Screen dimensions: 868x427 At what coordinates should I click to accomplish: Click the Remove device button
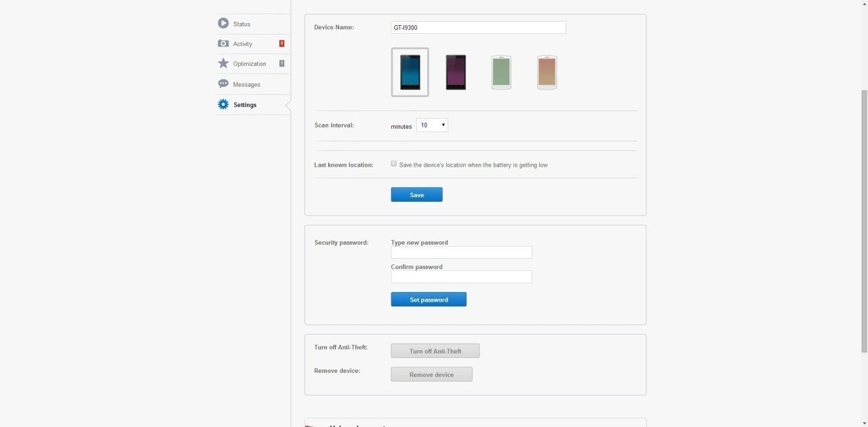coord(431,374)
